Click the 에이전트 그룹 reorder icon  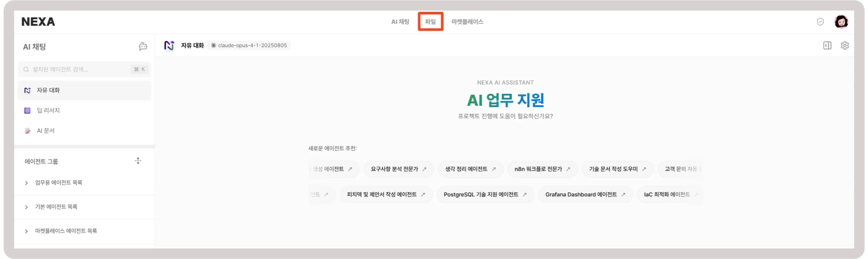click(x=138, y=161)
